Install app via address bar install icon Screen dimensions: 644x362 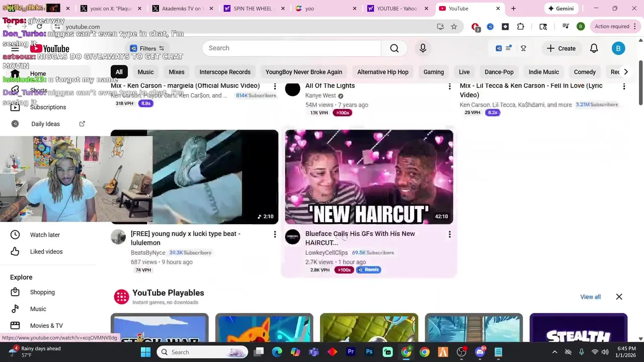[440, 27]
